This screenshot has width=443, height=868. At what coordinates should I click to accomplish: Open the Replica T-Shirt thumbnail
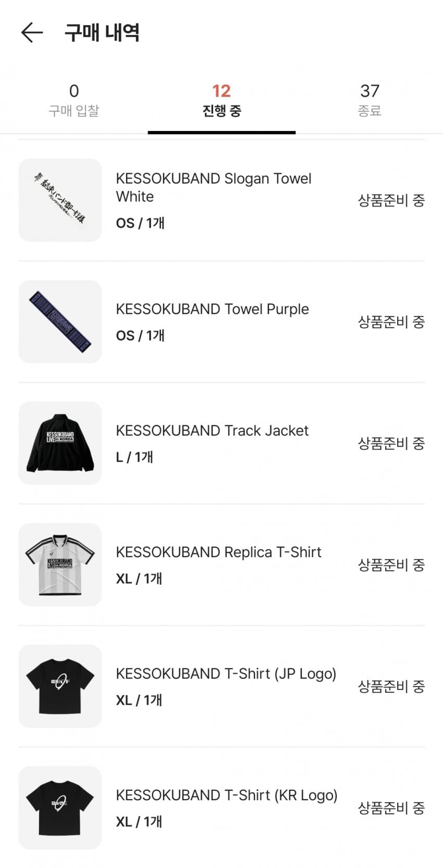pos(60,565)
